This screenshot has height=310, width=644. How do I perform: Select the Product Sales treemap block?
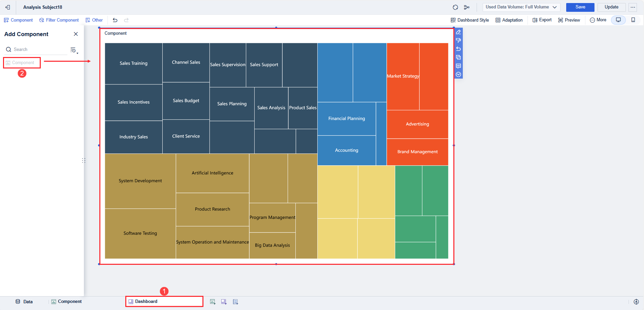coord(303,108)
